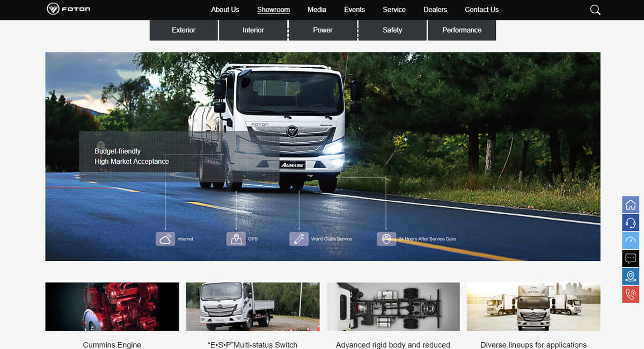Click the 24 Hours After Service icon

386,239
